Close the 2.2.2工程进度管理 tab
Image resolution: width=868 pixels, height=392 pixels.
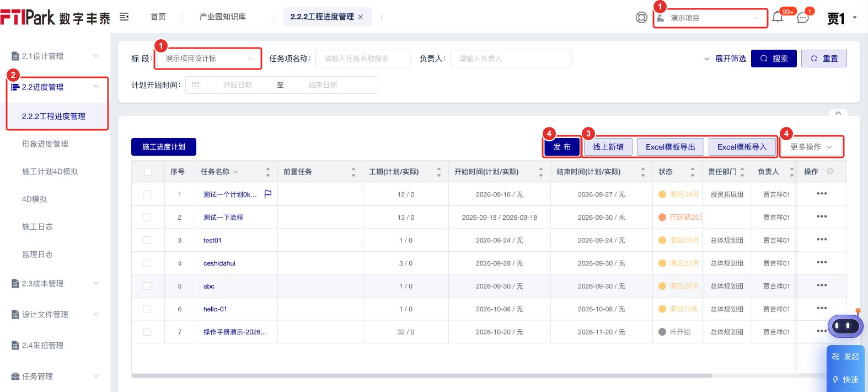pyautogui.click(x=361, y=17)
